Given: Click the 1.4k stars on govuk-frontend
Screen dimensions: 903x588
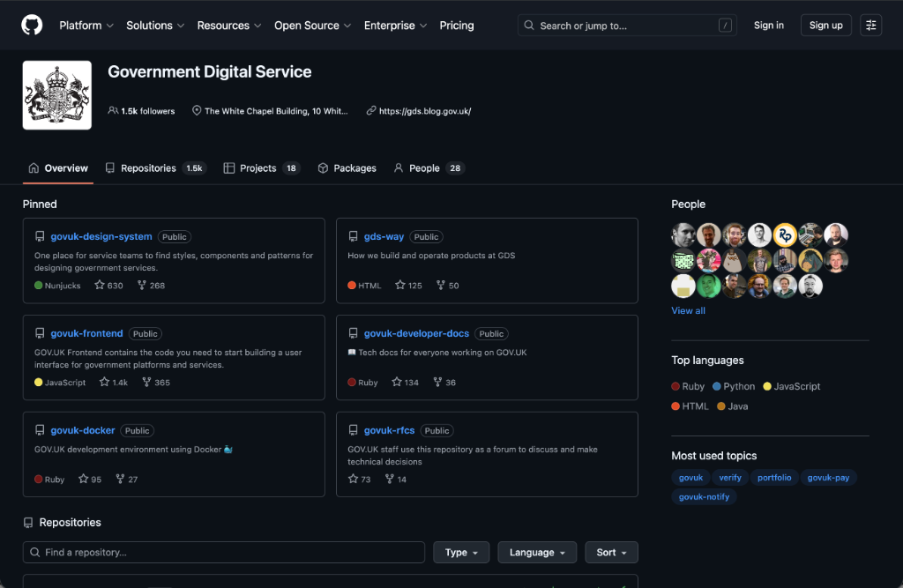Looking at the screenshot, I should point(114,383).
